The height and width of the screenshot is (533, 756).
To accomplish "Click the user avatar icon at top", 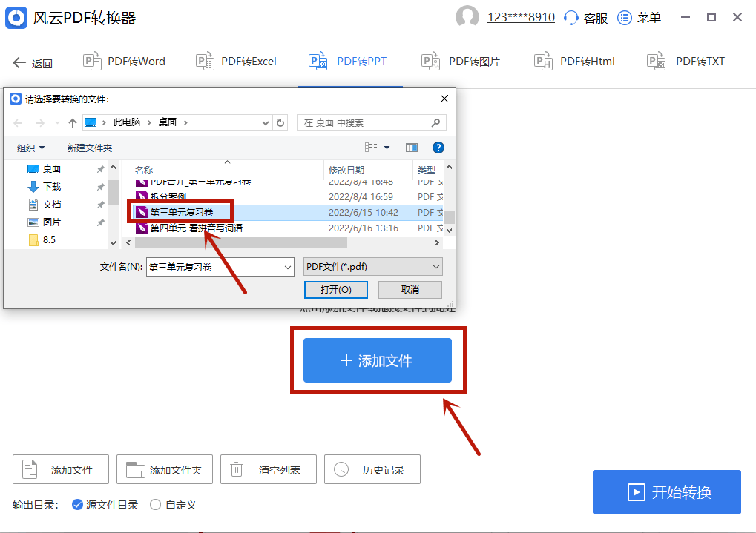I will pyautogui.click(x=467, y=16).
